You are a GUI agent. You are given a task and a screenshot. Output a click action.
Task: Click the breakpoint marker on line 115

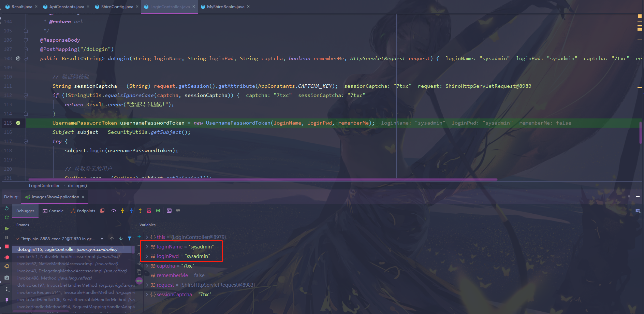[x=18, y=123]
